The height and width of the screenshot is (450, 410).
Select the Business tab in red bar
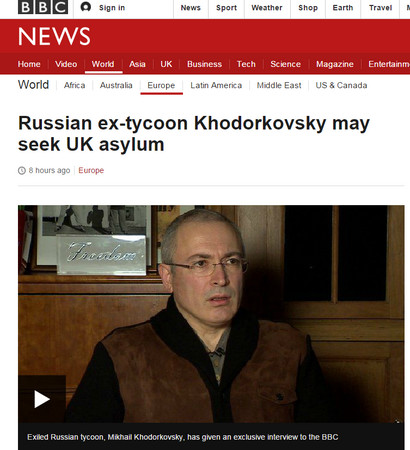pos(204,64)
